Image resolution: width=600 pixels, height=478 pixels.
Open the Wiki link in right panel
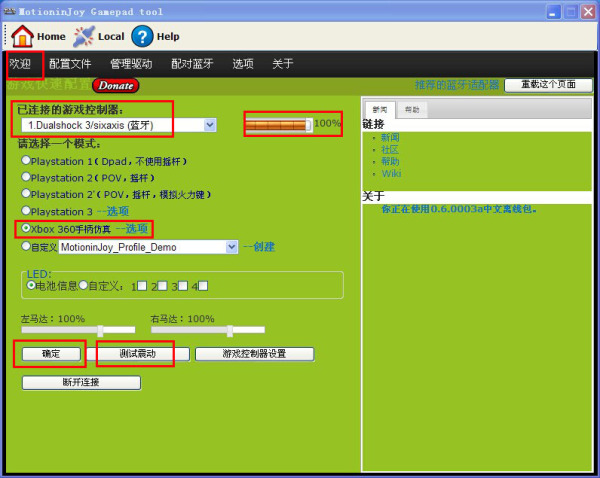(390, 173)
